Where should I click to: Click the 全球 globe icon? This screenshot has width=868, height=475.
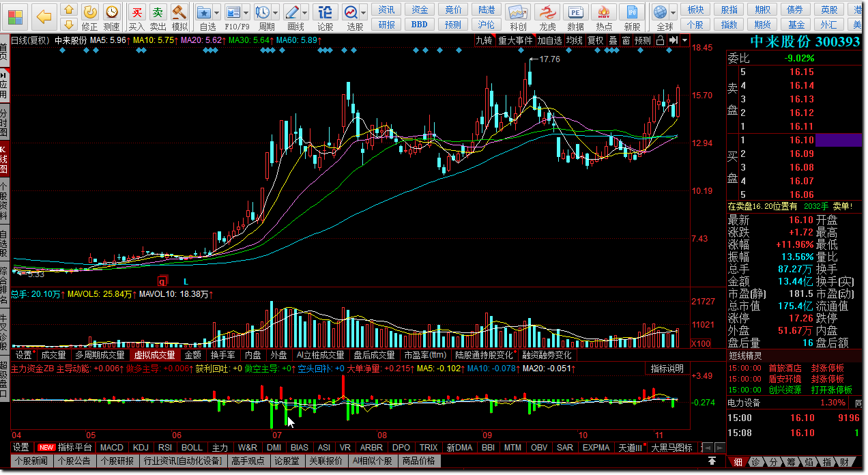[x=660, y=12]
